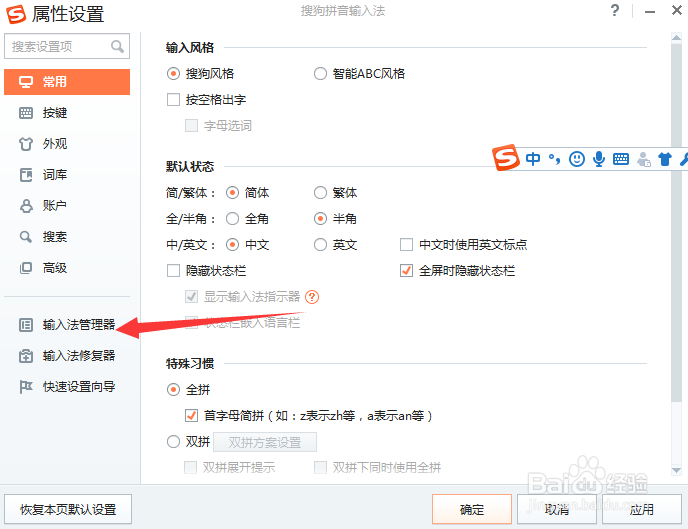This screenshot has height=529, width=688.
Task: Click the icon beside 高级
Action: 26,268
